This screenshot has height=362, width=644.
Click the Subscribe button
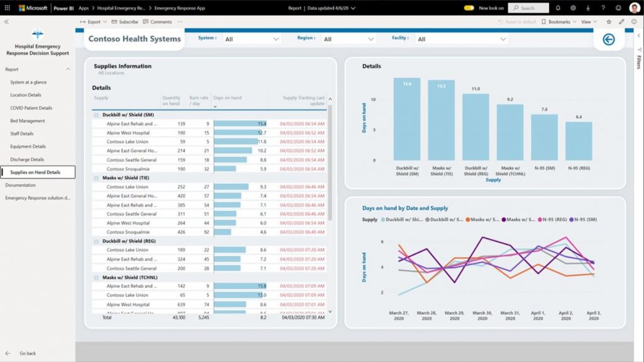point(125,22)
